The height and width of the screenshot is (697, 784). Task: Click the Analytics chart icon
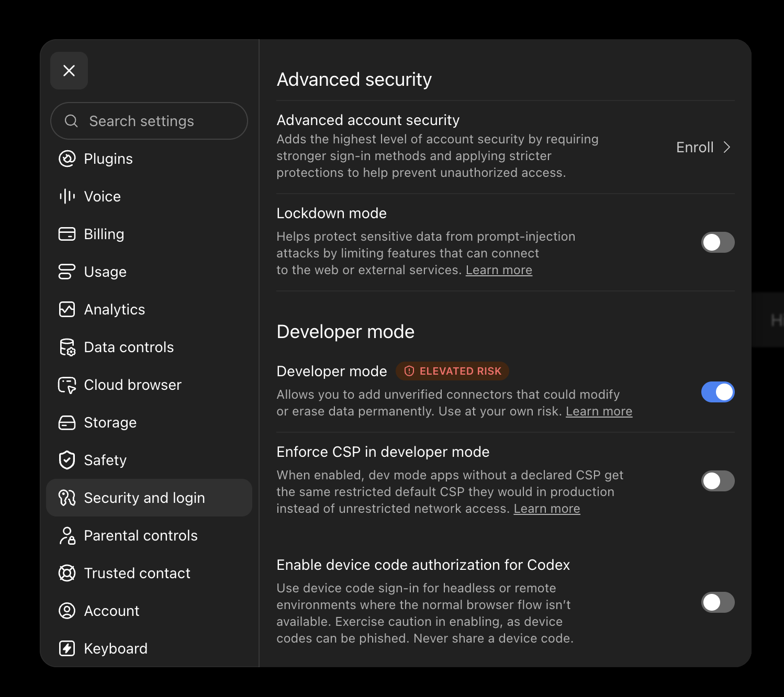(67, 309)
